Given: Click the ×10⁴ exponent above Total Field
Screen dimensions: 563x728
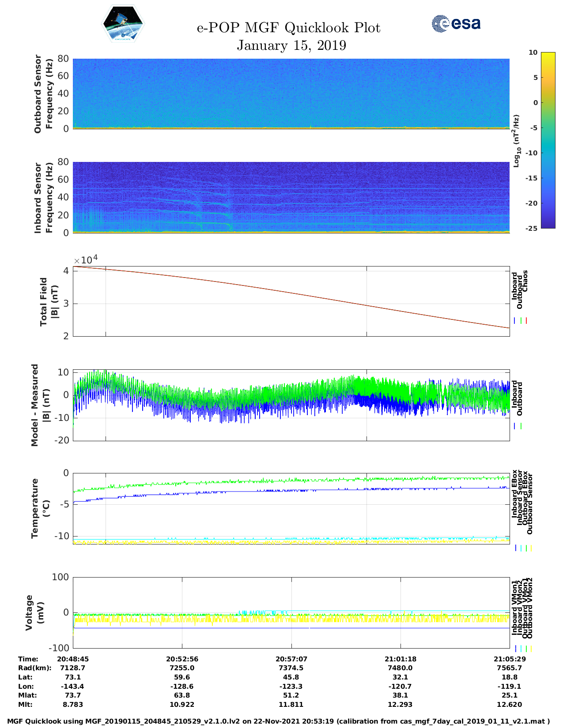Looking at the screenshot, I should coord(86,259).
